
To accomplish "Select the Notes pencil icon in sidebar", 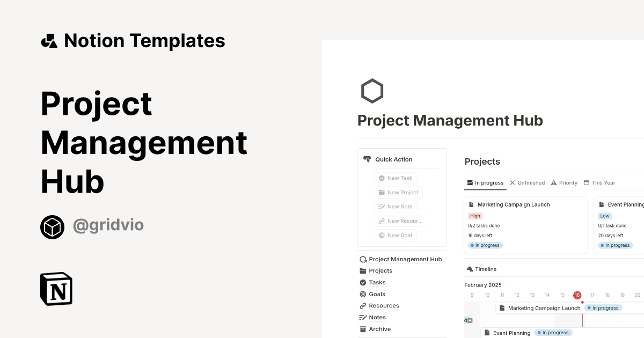I will point(363,317).
